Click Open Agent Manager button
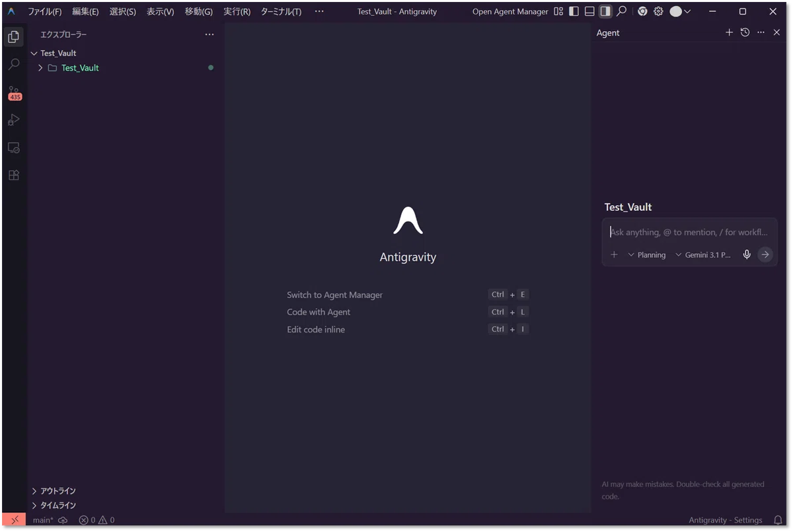This screenshot has height=532, width=793. click(x=510, y=11)
